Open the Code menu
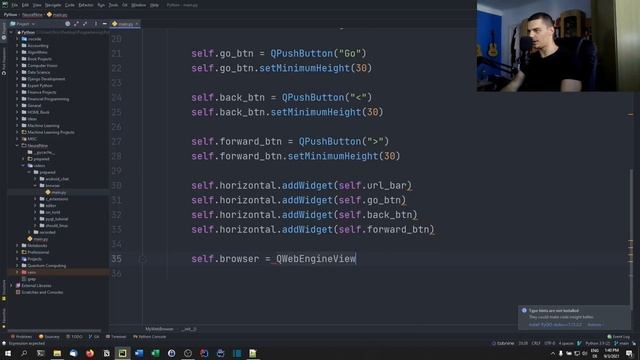640x360 pixels. [69, 5]
